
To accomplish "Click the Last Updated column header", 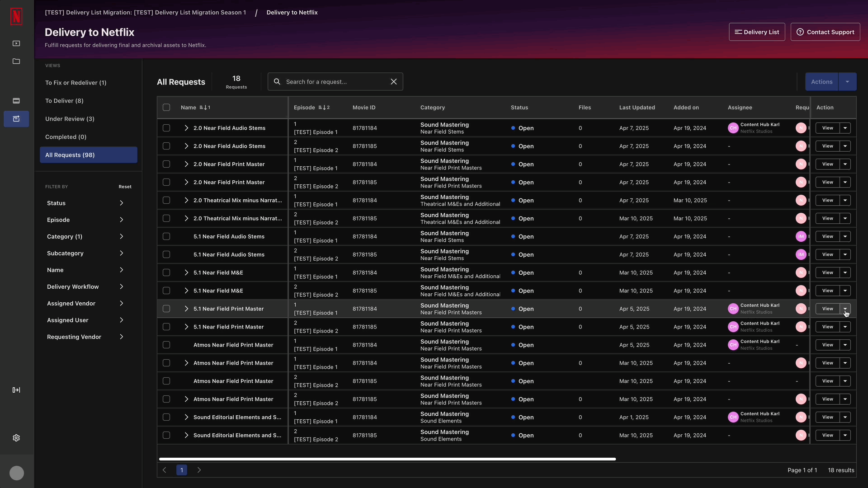I will coord(637,108).
